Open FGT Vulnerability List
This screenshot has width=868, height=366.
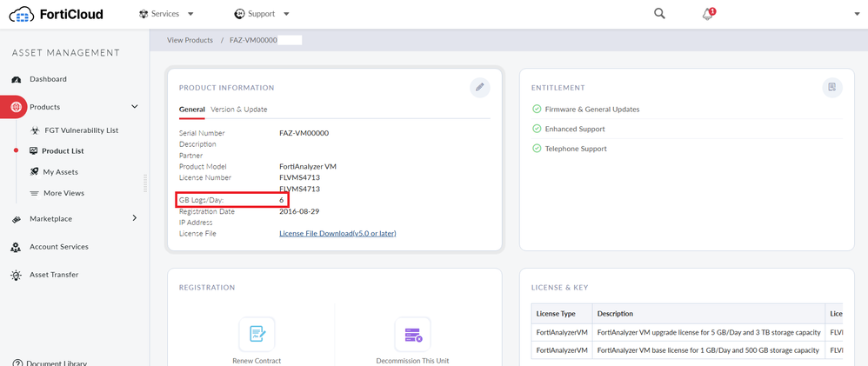coord(81,130)
